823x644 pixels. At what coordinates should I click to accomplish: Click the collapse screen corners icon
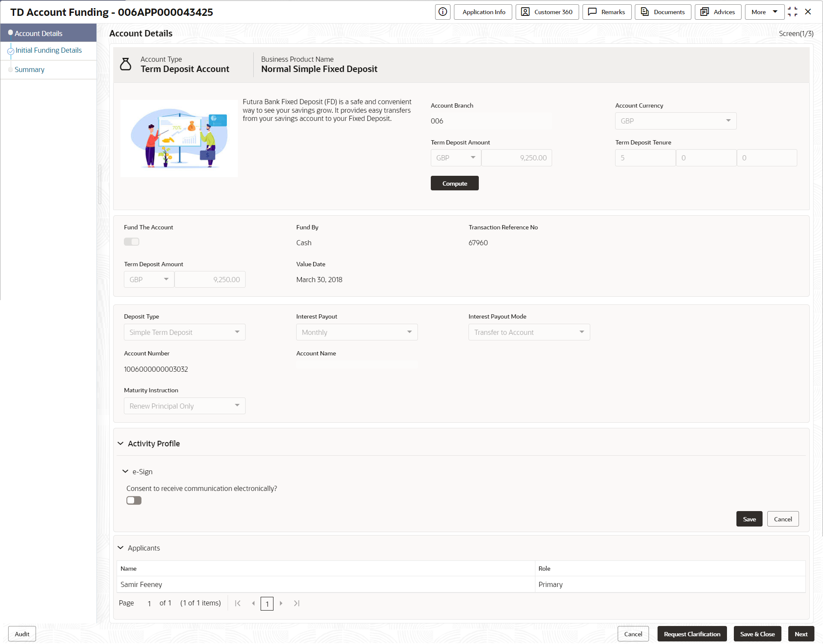point(793,12)
